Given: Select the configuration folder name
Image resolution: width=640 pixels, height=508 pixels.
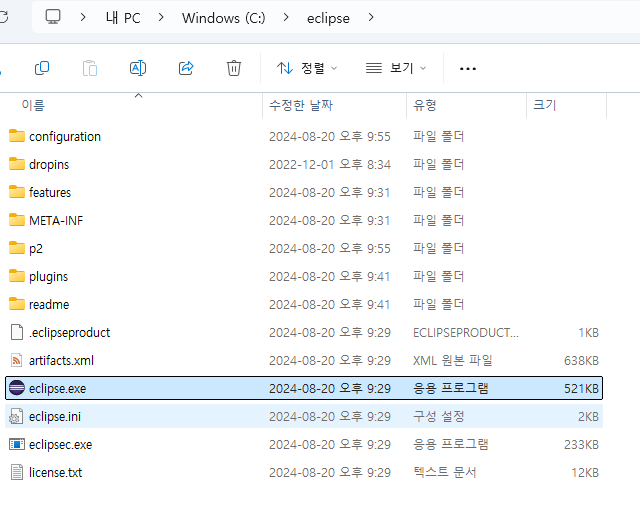Looking at the screenshot, I should (x=65, y=137).
